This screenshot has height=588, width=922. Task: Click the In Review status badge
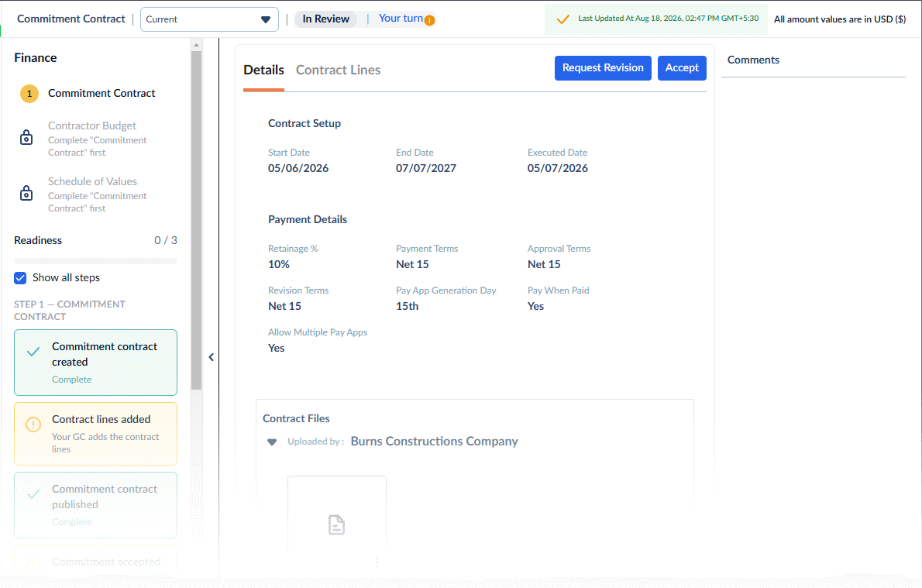(325, 19)
